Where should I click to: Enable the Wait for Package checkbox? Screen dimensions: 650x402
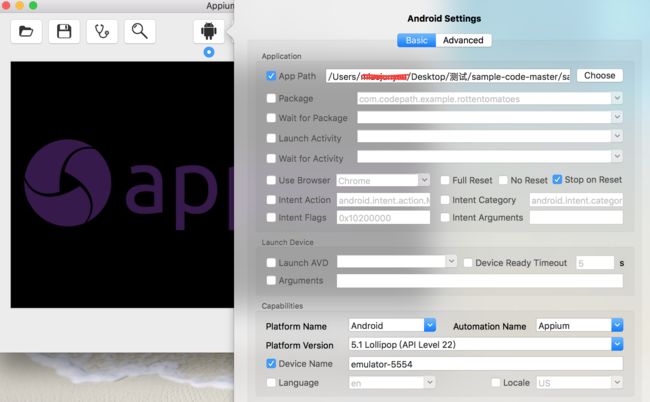coord(271,118)
